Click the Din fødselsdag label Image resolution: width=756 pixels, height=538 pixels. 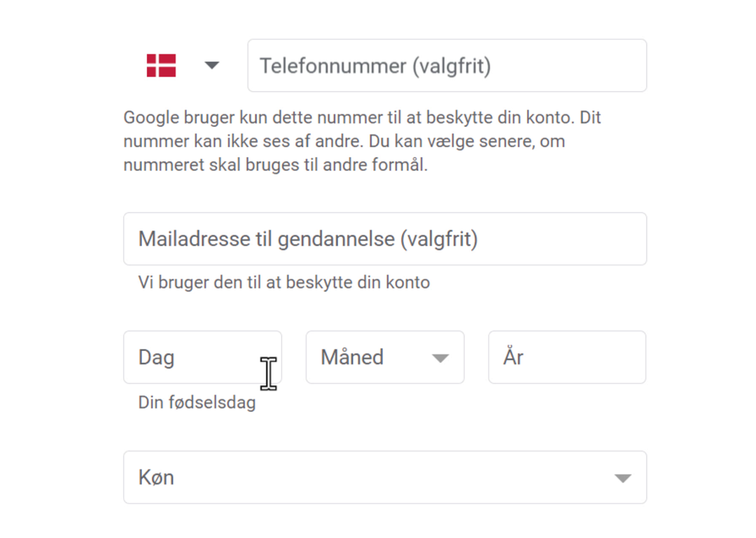[x=197, y=402]
